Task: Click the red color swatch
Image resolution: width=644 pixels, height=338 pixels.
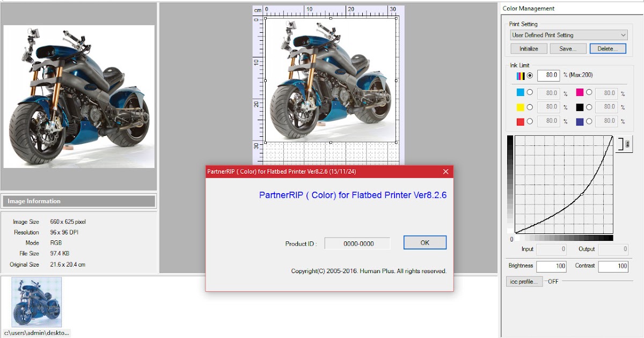Action: tap(520, 122)
